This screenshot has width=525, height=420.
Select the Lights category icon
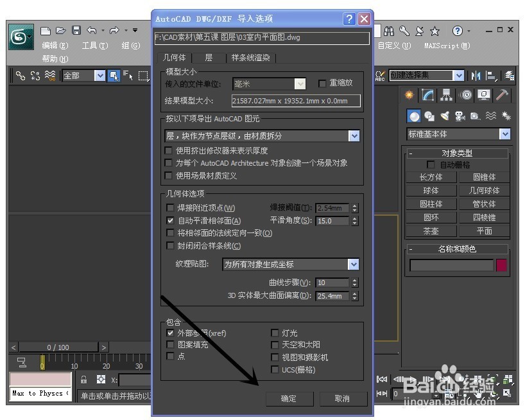445,116
